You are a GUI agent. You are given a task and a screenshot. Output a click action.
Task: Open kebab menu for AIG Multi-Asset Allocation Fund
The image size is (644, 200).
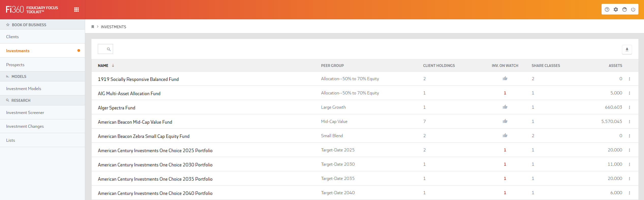[x=630, y=93]
